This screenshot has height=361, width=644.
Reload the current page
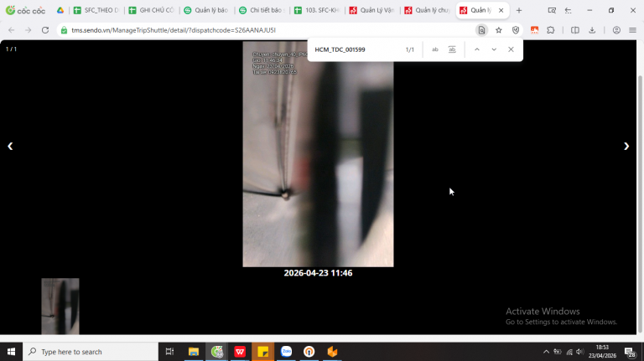tap(45, 30)
